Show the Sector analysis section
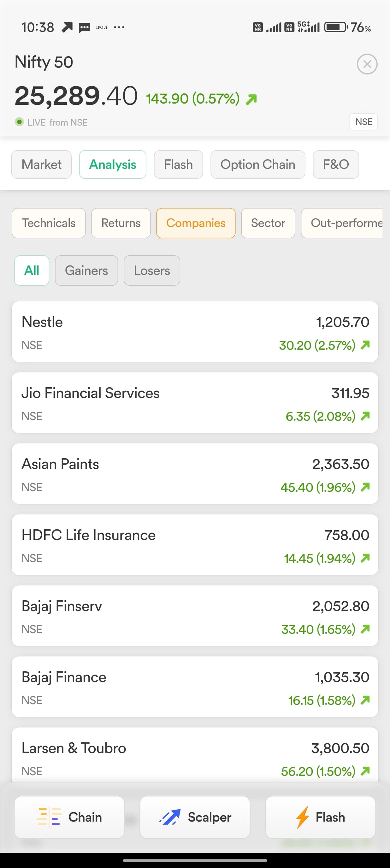The image size is (390, 868). coord(268,223)
